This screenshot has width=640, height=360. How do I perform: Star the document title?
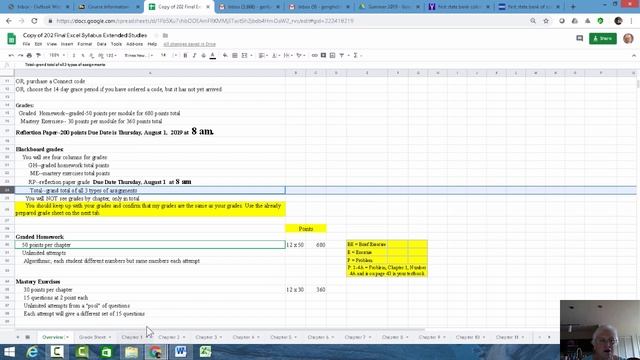(x=156, y=36)
